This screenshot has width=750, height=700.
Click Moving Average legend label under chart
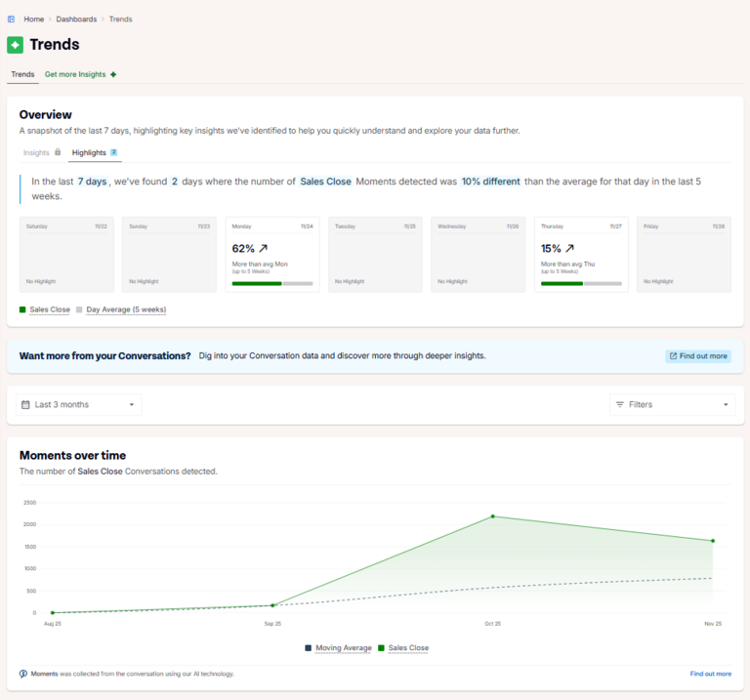pos(344,648)
